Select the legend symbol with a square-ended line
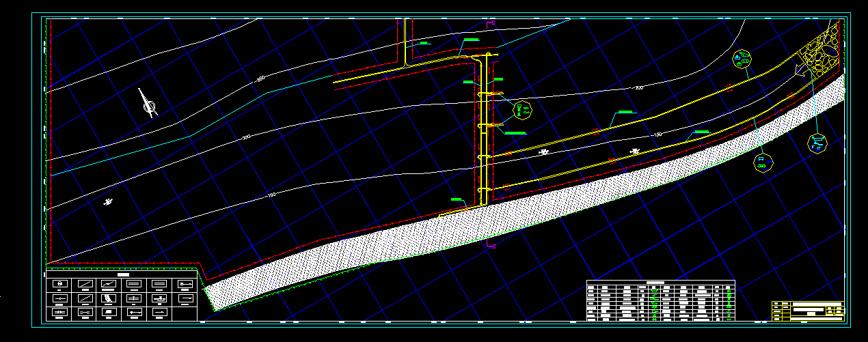This screenshot has height=342, width=868. (185, 284)
